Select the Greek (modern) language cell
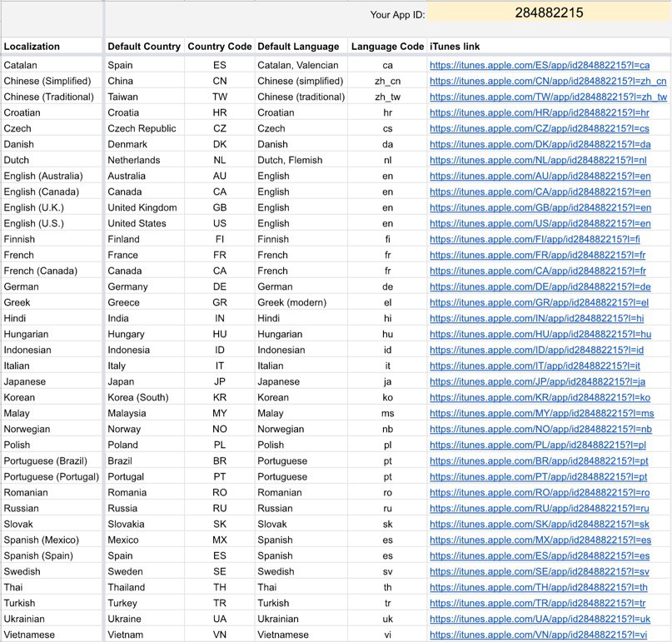Screen dimensions: 672x642 [x=301, y=303]
